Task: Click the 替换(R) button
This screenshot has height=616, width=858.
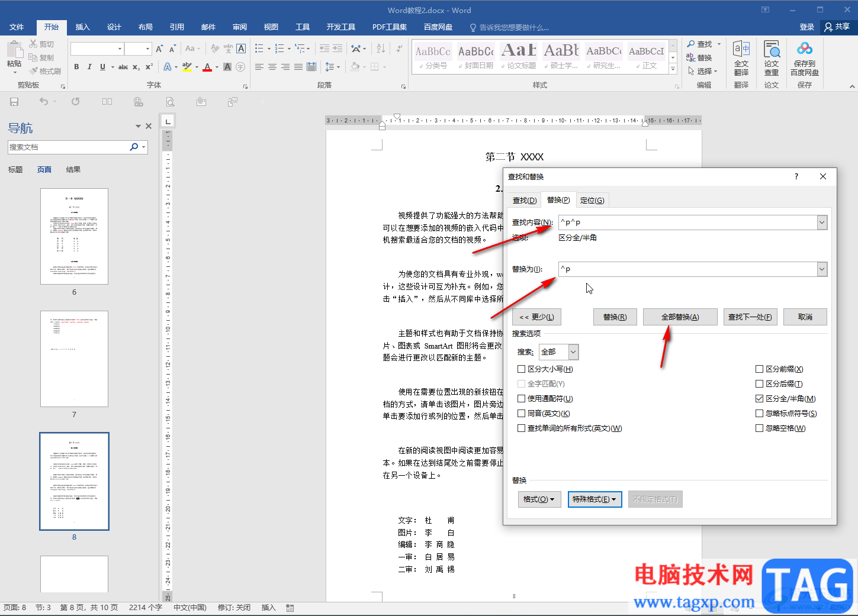Action: click(x=615, y=317)
